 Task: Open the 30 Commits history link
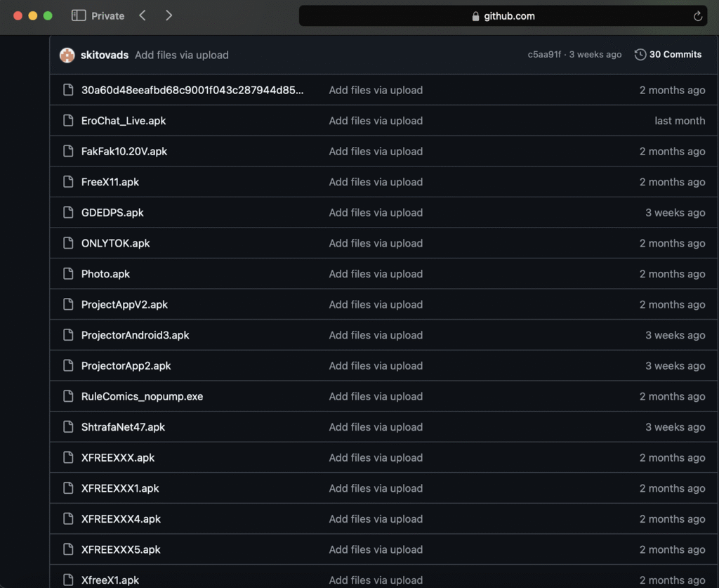click(x=675, y=55)
